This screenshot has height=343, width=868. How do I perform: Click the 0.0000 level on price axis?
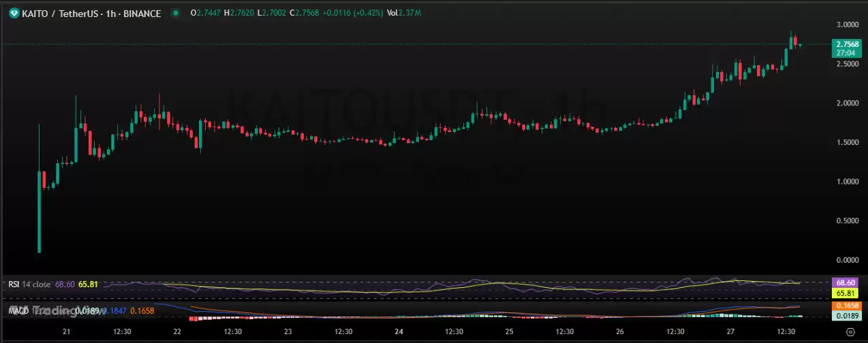847,260
